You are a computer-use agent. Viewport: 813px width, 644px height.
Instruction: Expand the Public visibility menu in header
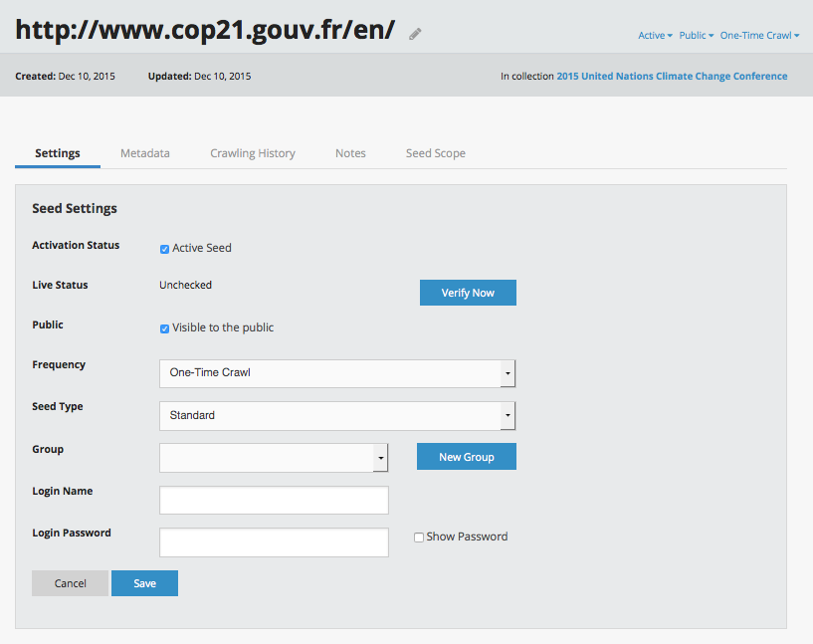point(696,36)
